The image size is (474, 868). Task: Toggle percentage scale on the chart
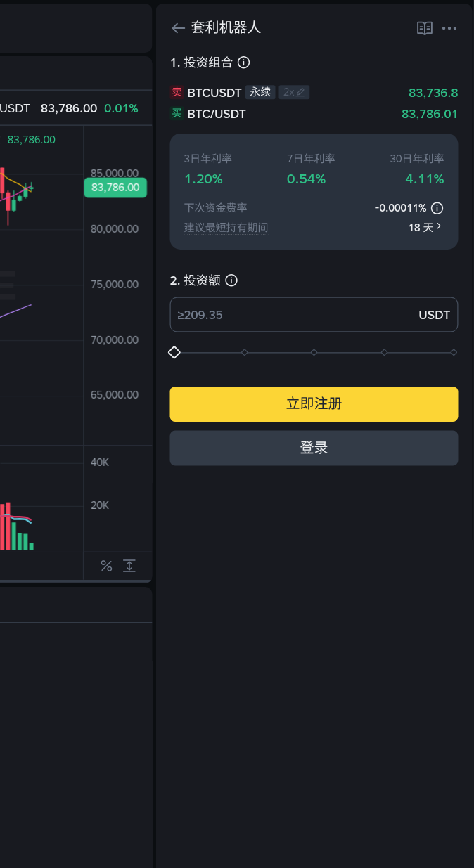106,566
